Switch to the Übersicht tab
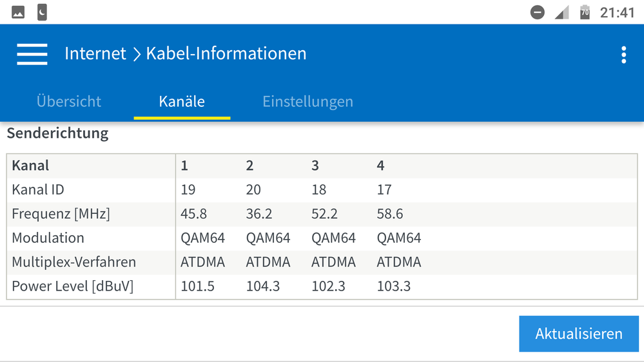Image resolution: width=644 pixels, height=362 pixels. (69, 101)
